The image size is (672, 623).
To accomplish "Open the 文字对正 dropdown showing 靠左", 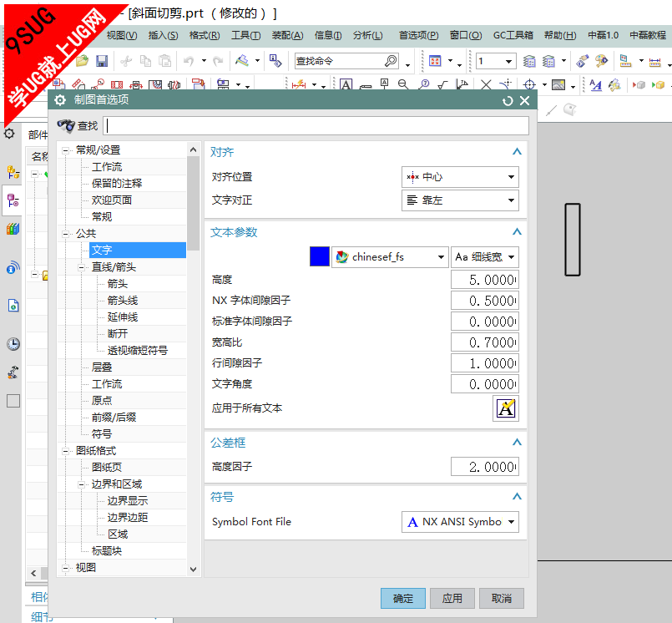I will [460, 200].
